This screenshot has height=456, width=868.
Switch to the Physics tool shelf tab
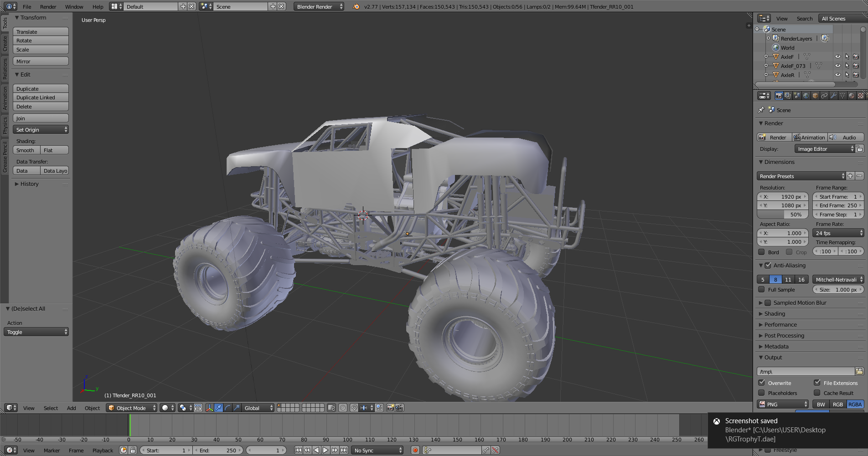coord(5,125)
